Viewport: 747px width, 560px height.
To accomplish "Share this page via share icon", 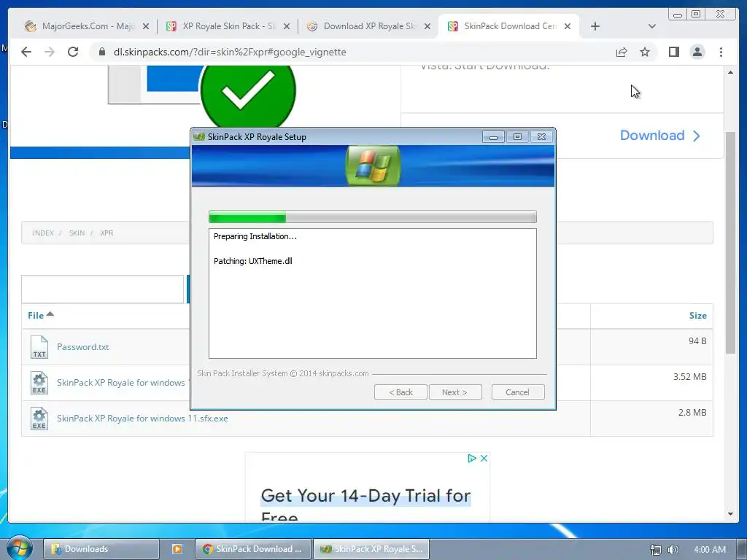I will [622, 52].
